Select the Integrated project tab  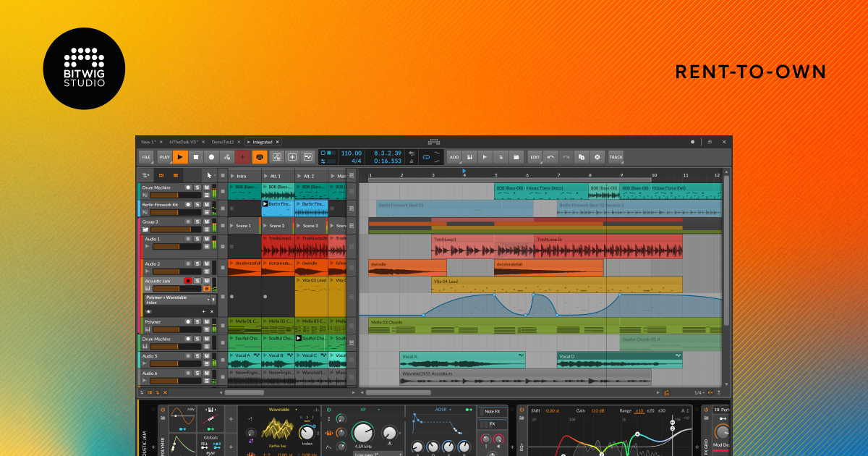pos(262,143)
